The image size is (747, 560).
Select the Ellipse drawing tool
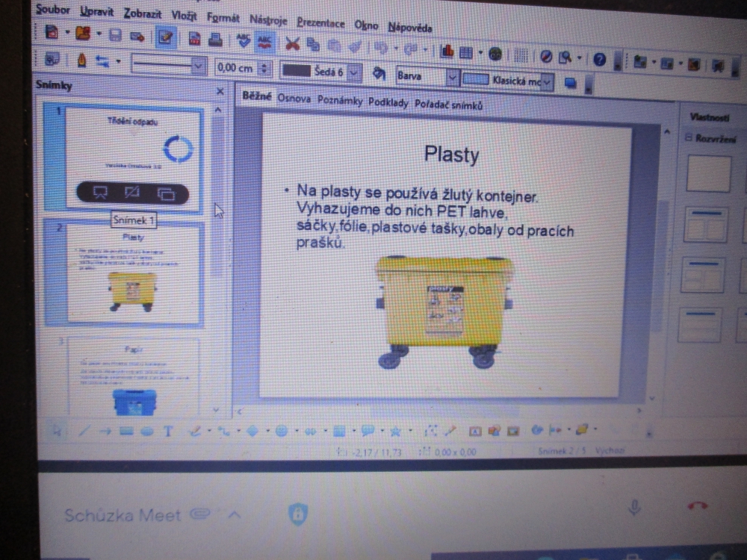(147, 432)
